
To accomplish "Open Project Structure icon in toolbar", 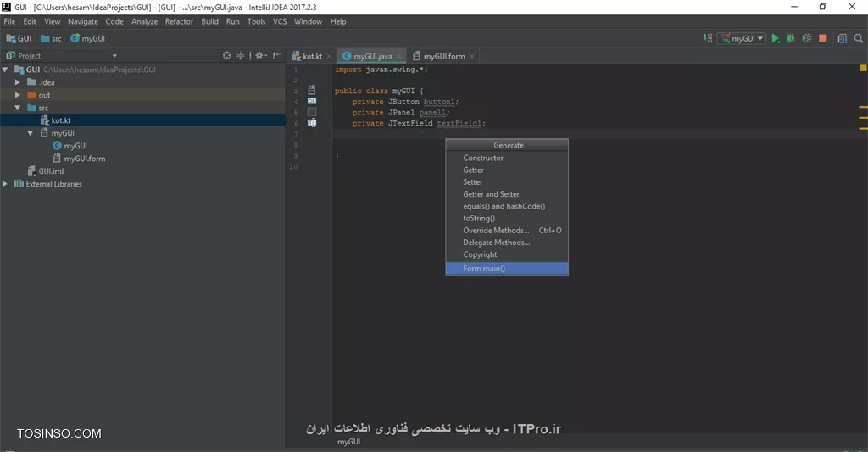I will pos(842,38).
